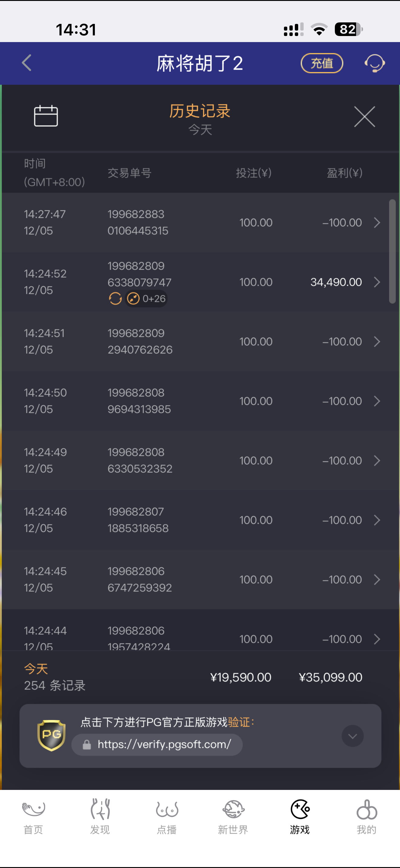
Task: Open the 新世界 tab
Action: point(233,816)
